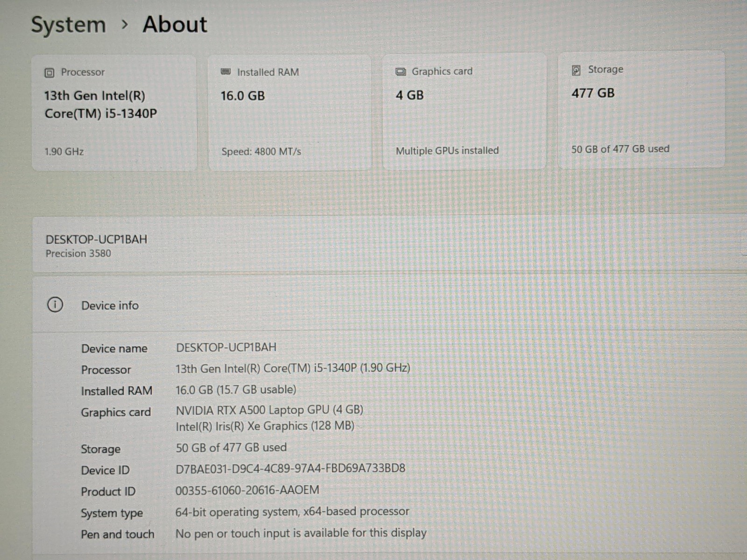
Task: Click the Pen and touch row label
Action: (117, 534)
